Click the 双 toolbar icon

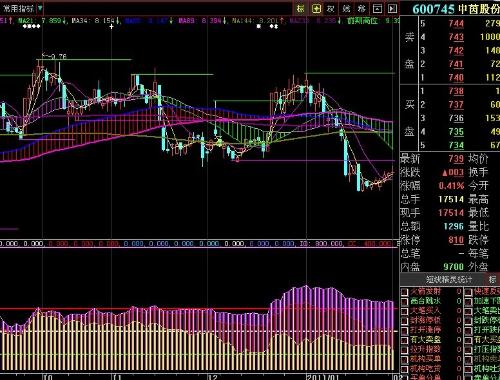(331, 9)
